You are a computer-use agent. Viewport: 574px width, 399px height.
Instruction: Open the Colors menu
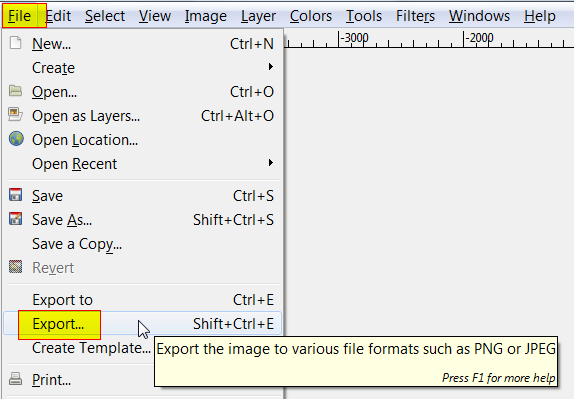(x=311, y=16)
